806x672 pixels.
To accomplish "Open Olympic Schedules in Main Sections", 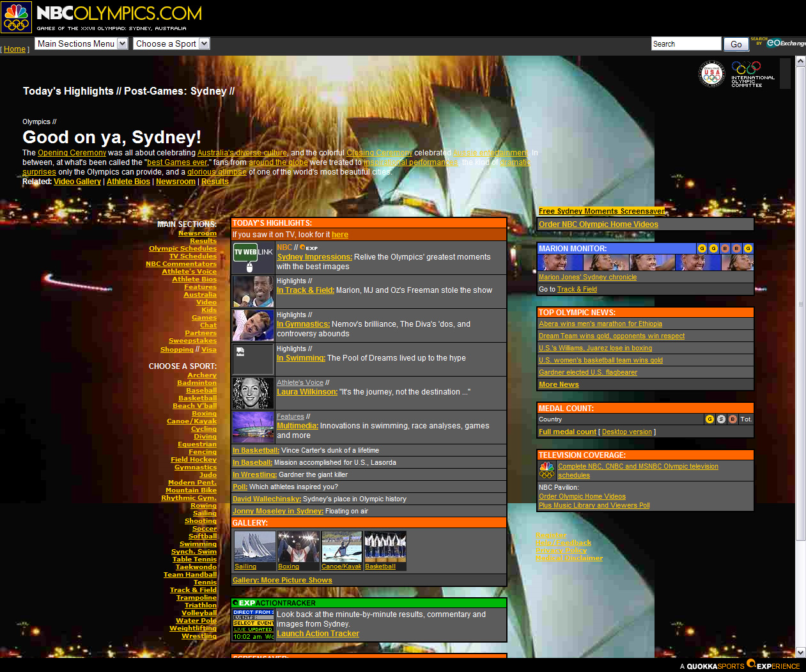I will [183, 249].
